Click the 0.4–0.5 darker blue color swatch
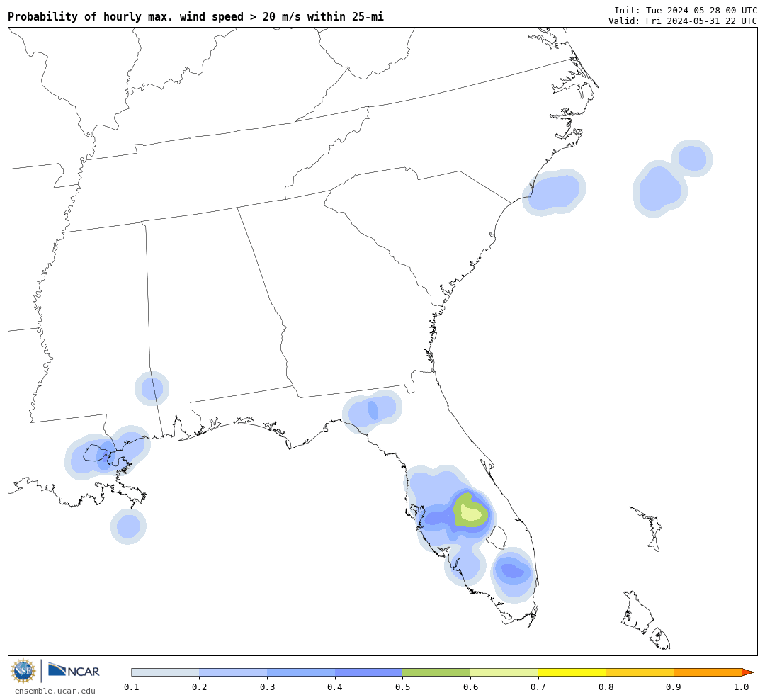765x700 pixels. pos(369,672)
